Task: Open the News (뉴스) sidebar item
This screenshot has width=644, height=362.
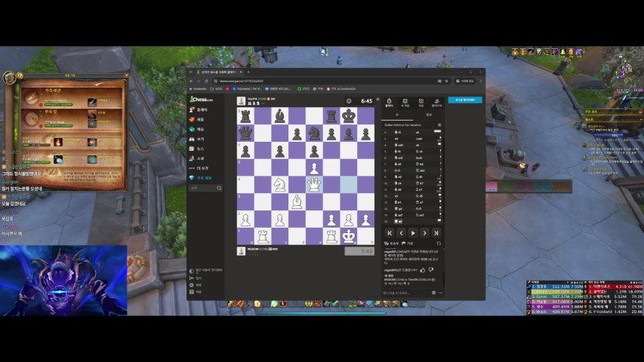Action: click(x=197, y=149)
